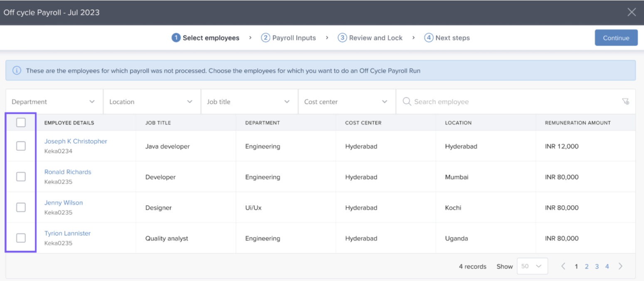
Task: Open Ronald Richards employee profile link
Action: (x=68, y=172)
